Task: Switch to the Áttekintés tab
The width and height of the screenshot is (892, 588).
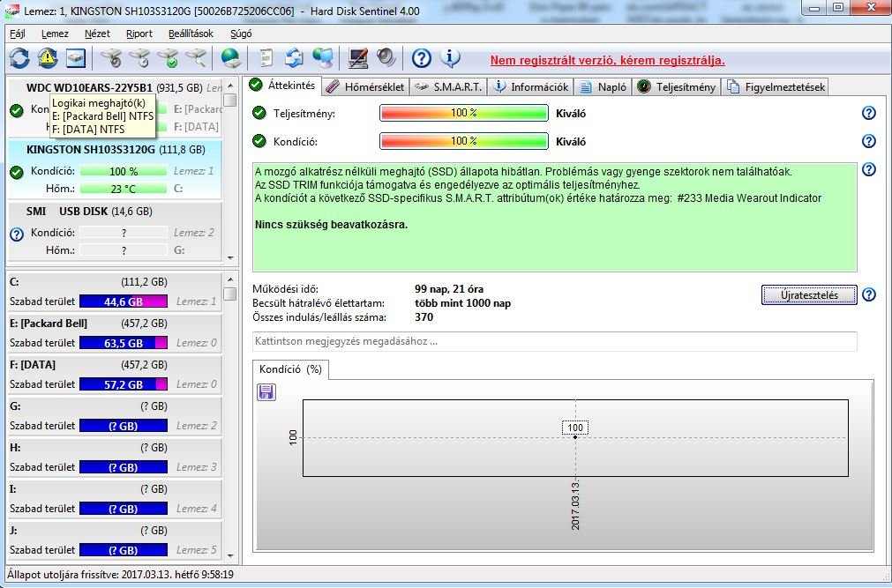Action: coord(283,86)
